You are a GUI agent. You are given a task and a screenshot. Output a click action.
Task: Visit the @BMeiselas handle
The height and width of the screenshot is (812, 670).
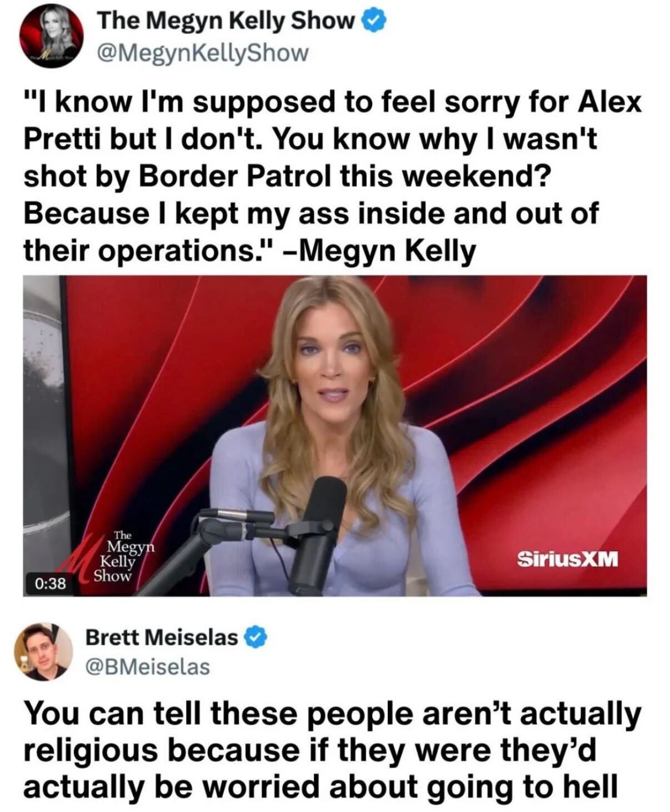point(147,666)
